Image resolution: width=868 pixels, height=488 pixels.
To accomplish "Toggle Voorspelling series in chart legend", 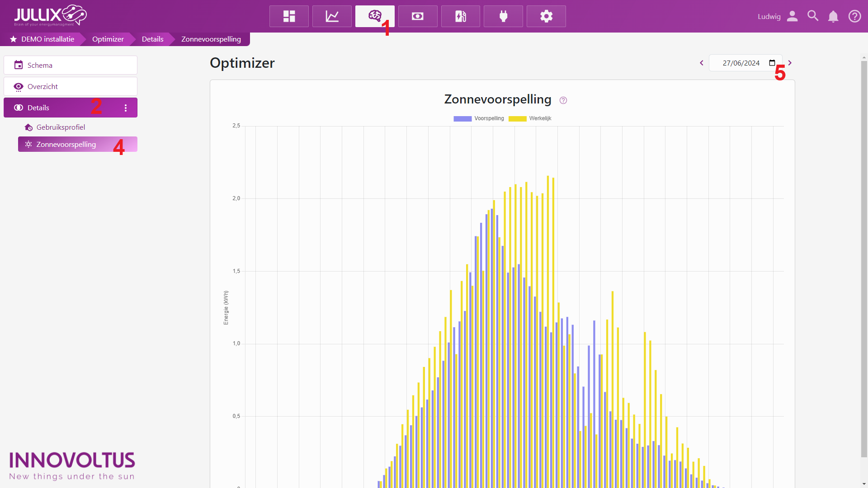I will (x=478, y=118).
